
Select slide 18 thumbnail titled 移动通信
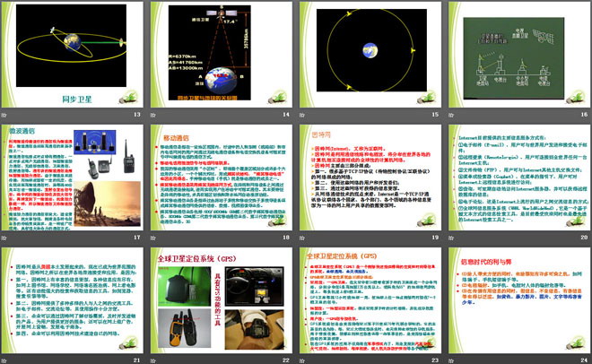click(222, 178)
